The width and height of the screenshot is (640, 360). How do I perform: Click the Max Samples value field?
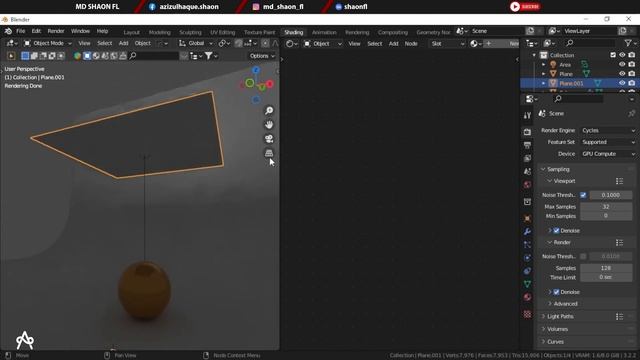[x=606, y=207]
